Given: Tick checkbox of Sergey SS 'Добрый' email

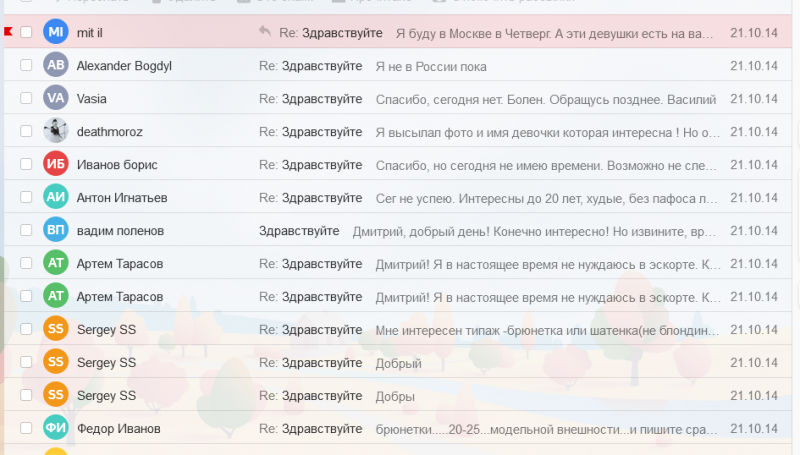Looking at the screenshot, I should tap(26, 362).
